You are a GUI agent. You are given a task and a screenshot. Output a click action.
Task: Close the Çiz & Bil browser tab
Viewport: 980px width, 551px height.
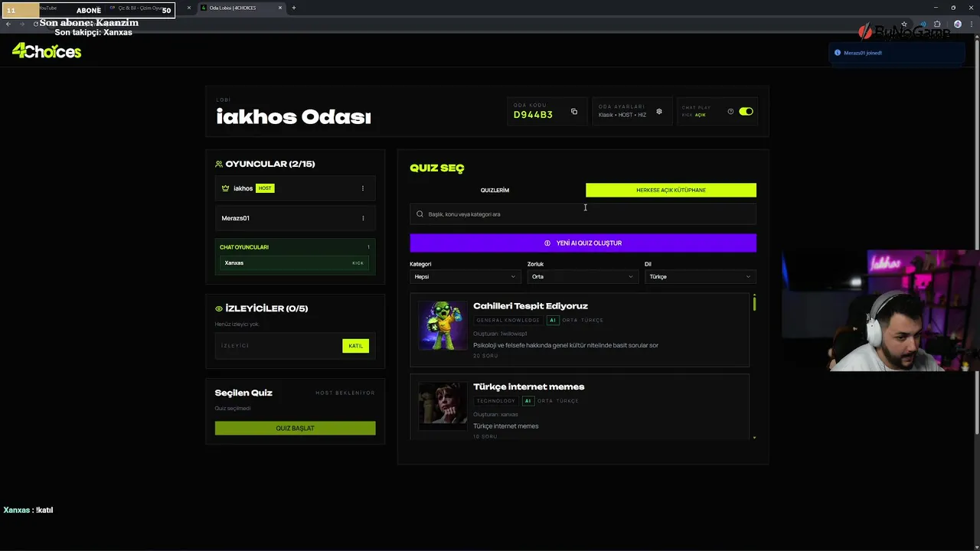click(x=189, y=8)
